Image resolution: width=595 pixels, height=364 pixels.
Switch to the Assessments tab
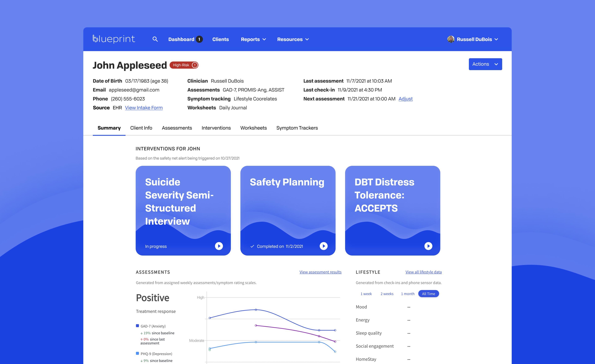point(177,128)
